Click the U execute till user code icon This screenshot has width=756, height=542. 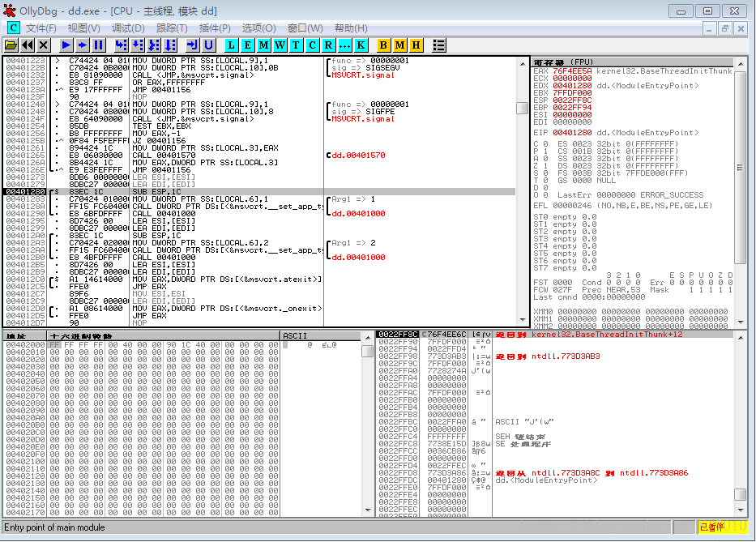208,45
